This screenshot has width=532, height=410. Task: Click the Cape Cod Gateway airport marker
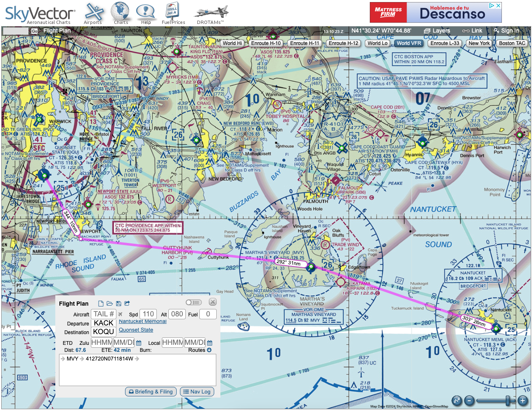pos(422,143)
